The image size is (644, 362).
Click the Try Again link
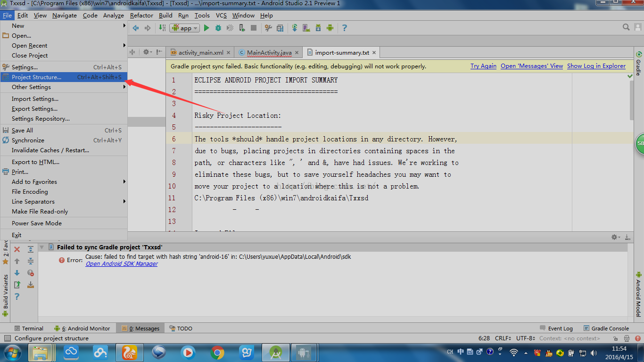[483, 66]
